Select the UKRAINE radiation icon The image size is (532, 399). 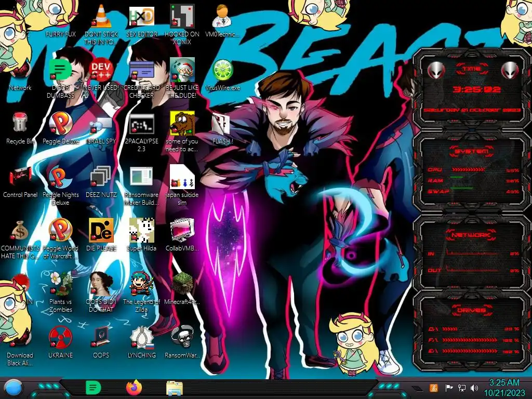(60, 337)
